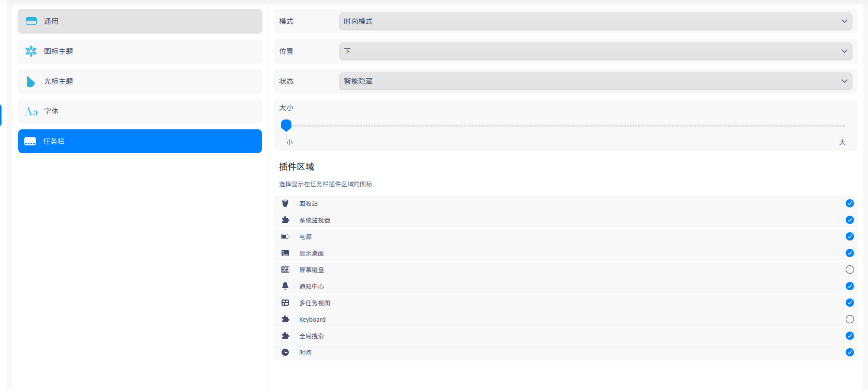Click the 插件区域 section heading
The image size is (868, 389).
tap(297, 167)
